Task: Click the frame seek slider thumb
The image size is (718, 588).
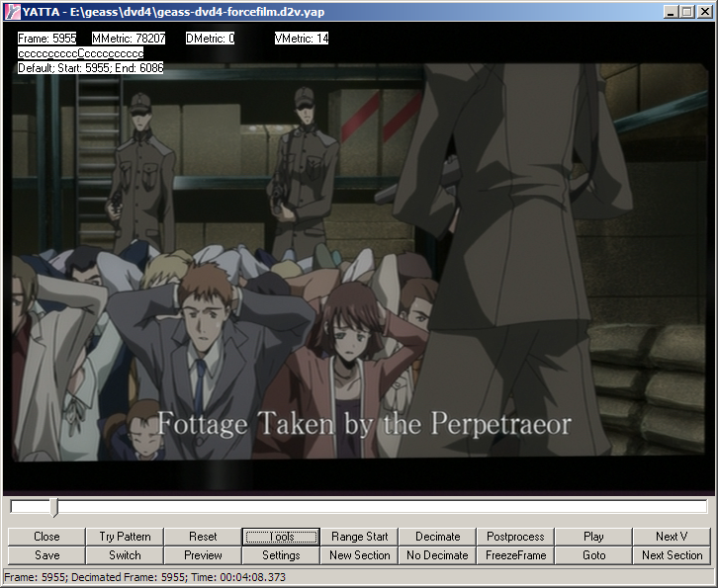Action: pyautogui.click(x=54, y=508)
